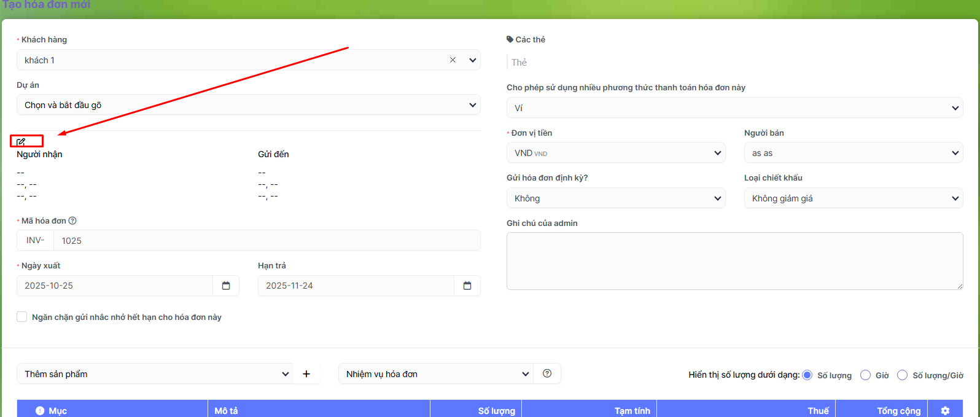
Task: Open the table settings gear icon
Action: pyautogui.click(x=945, y=411)
